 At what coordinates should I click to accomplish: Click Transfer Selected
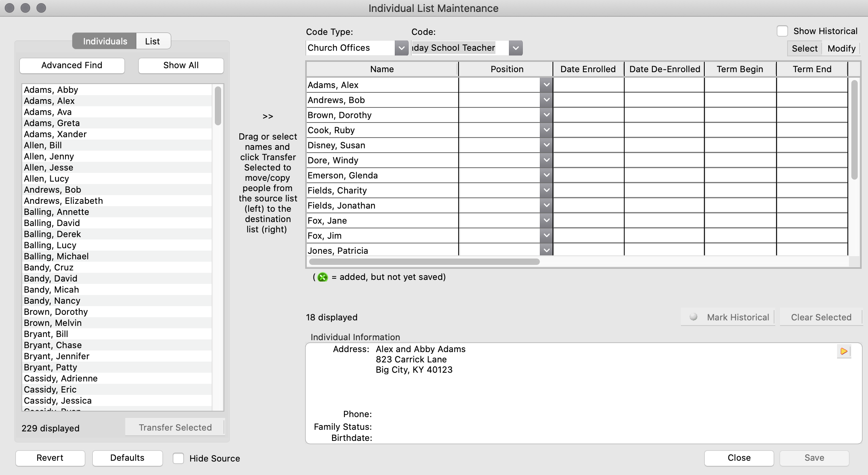click(x=175, y=427)
